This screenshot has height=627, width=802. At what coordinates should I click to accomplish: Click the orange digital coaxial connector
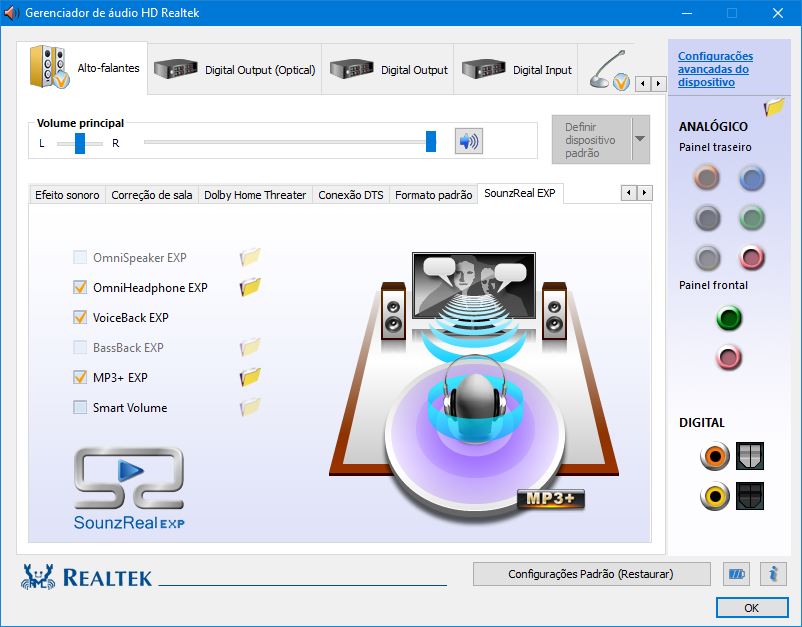tap(715, 456)
